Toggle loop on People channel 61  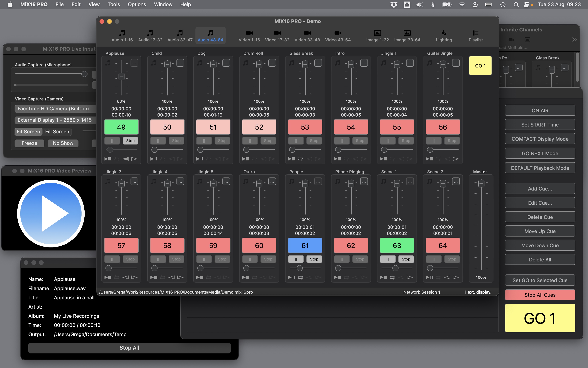coord(300,278)
